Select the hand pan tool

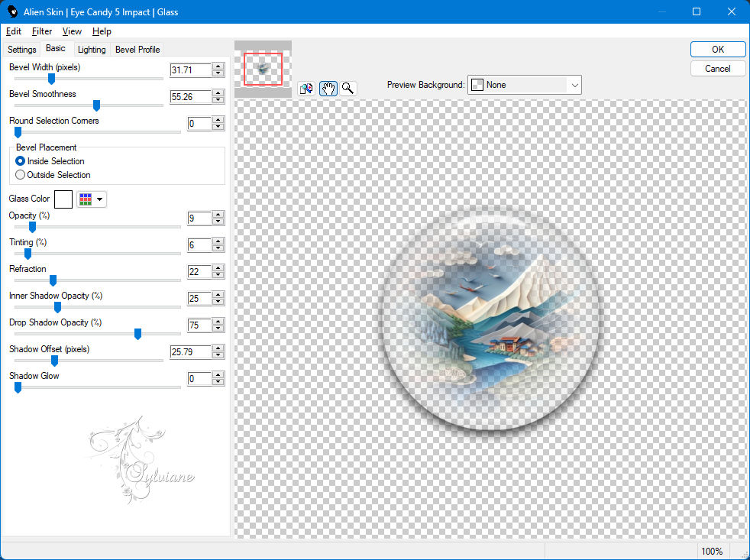click(328, 89)
